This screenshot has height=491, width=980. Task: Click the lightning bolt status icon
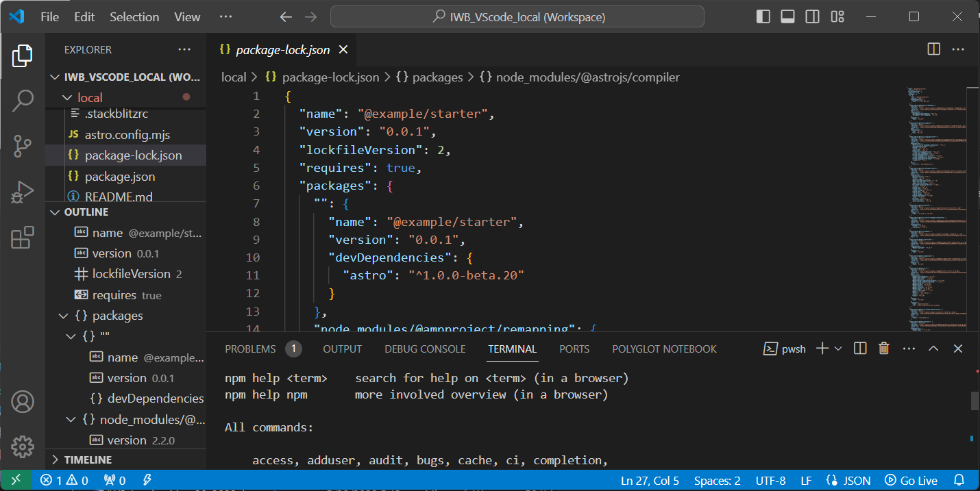coord(147,480)
